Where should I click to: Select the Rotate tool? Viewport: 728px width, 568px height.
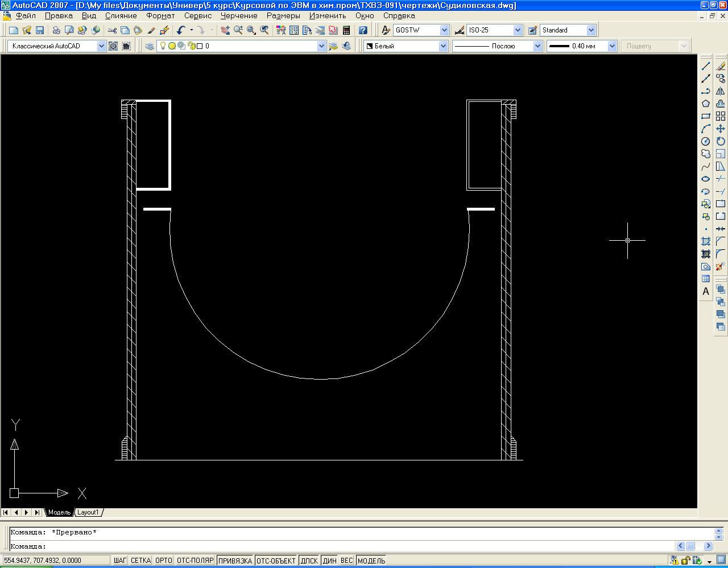(721, 141)
